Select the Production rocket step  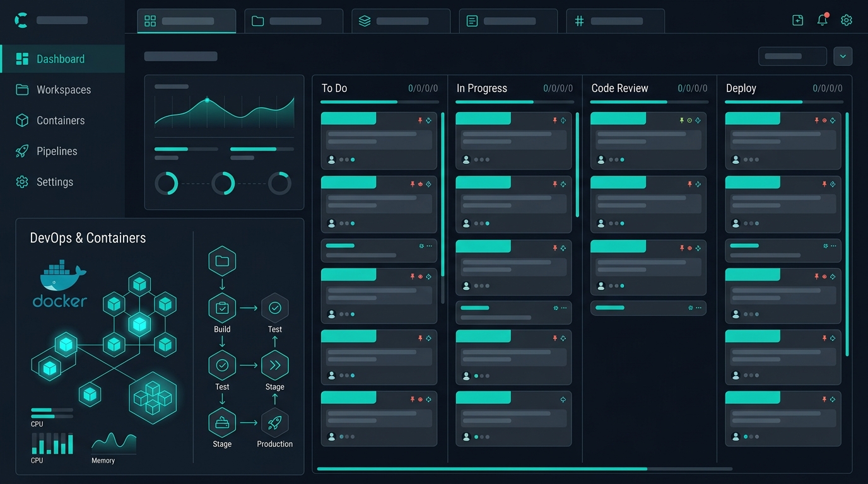[275, 423]
